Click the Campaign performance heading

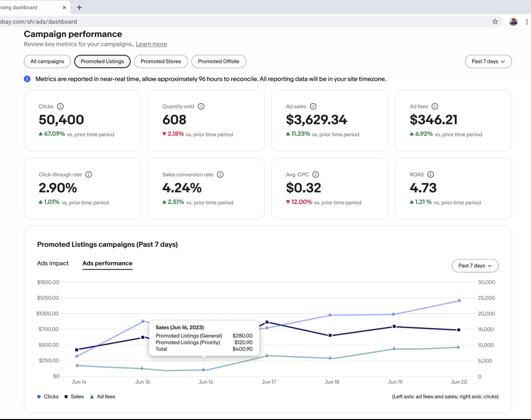pyautogui.click(x=73, y=34)
